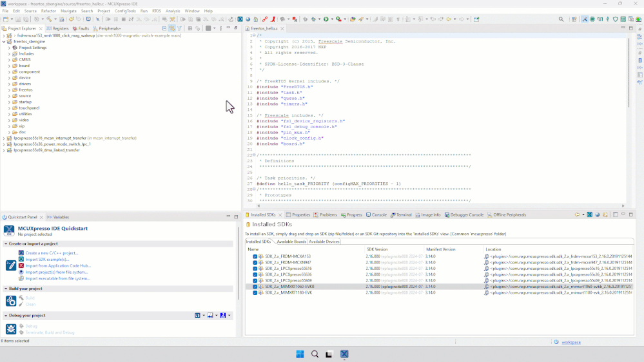Screen dimensions: 644x362
Task: Click the Save icon in the main toolbar
Action: point(18,19)
